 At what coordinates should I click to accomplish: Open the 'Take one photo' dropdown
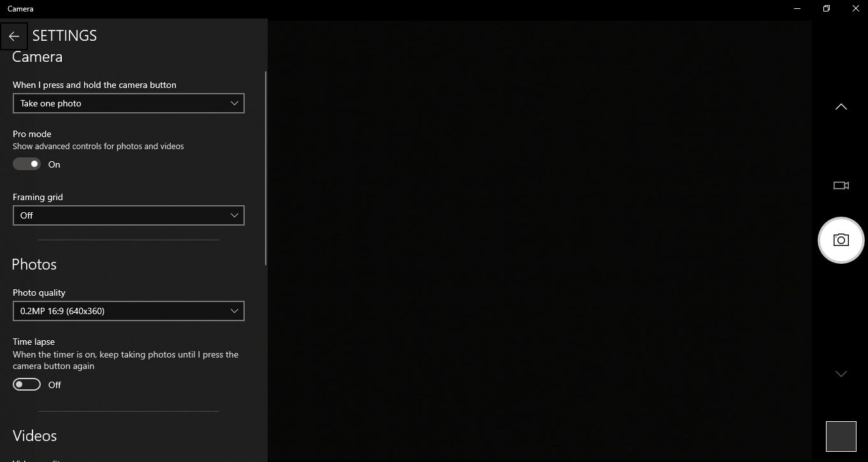(128, 103)
